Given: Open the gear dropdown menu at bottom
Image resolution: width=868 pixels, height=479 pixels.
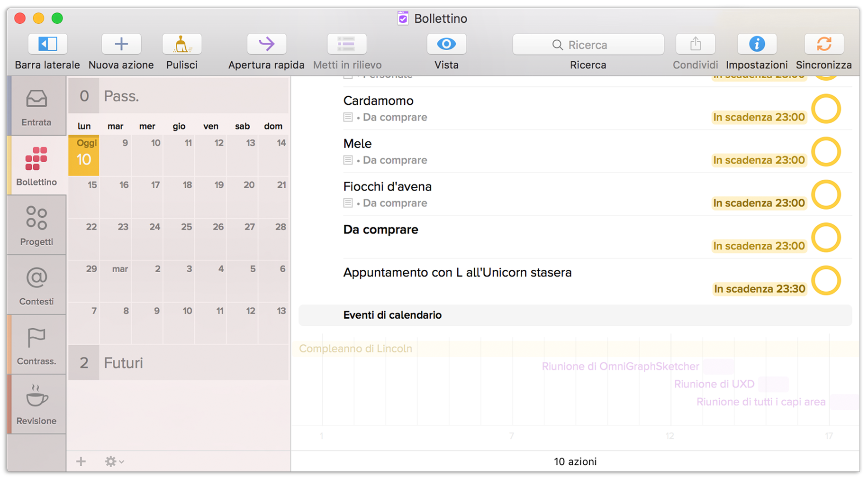Looking at the screenshot, I should (114, 461).
